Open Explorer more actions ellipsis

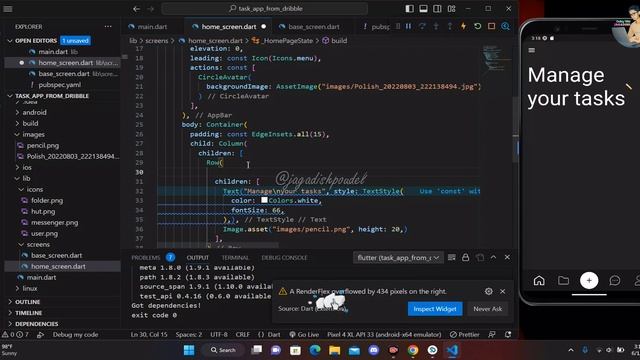click(x=108, y=27)
